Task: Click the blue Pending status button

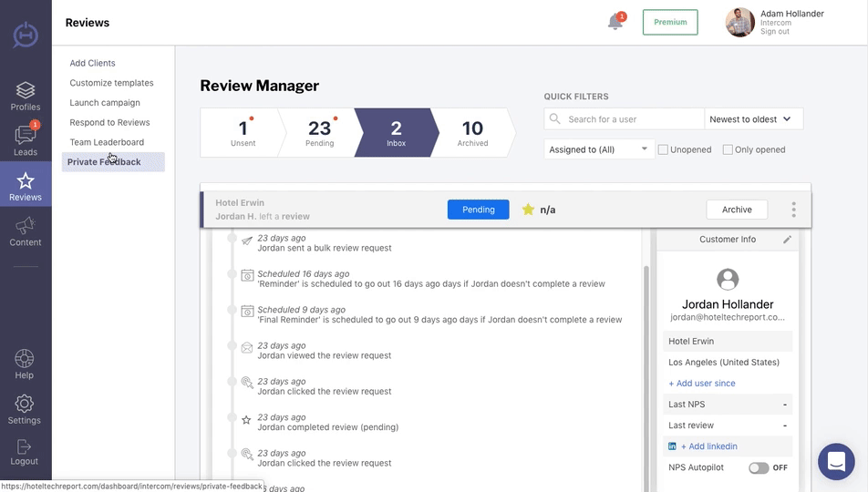Action: 479,210
